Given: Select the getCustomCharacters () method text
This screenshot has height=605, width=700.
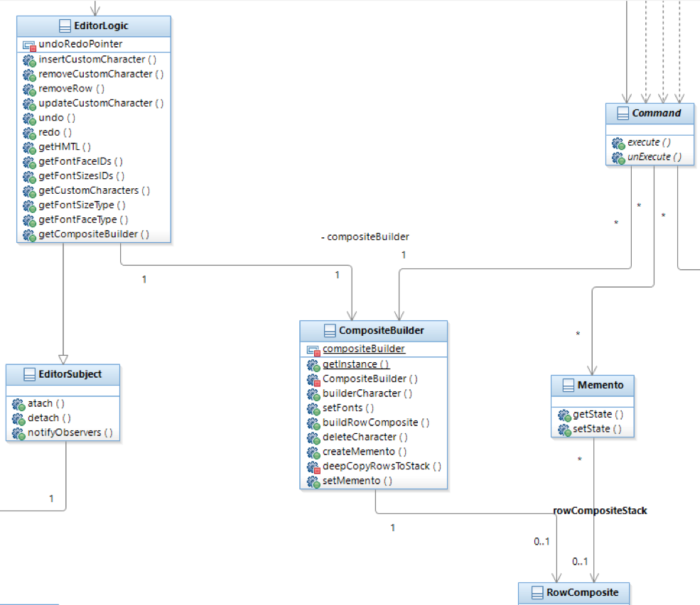Looking at the screenshot, I should (95, 190).
